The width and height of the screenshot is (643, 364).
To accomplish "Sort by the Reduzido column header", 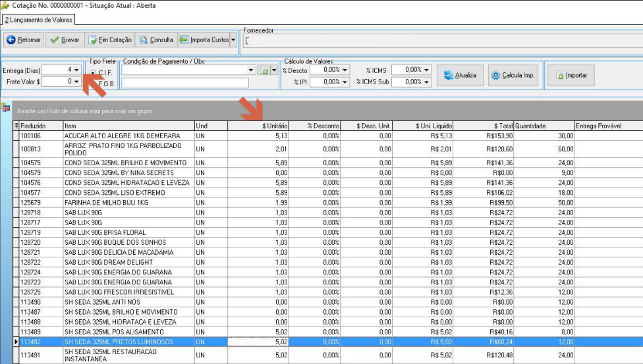I will click(41, 126).
